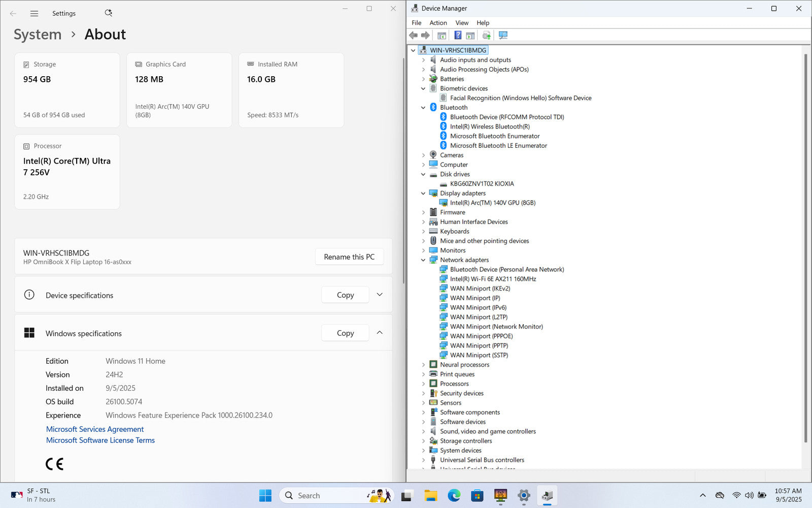812x508 pixels.
Task: Collapse the Bluetooth tree node
Action: pos(423,108)
